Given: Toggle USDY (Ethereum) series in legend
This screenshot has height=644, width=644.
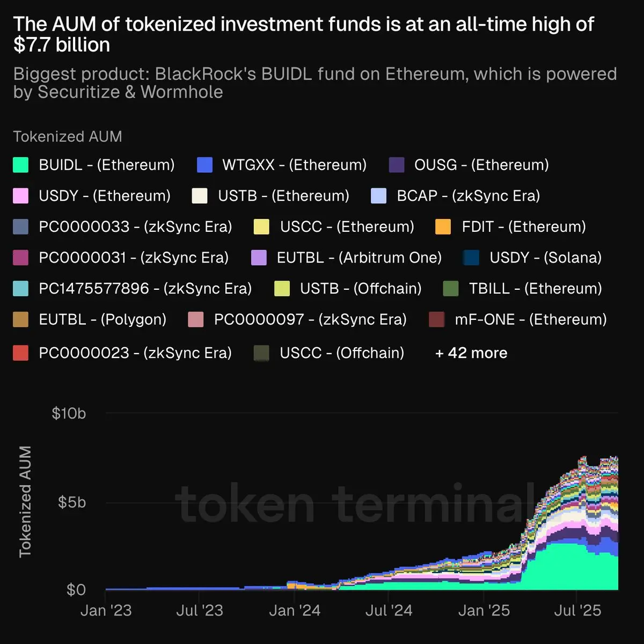Looking at the screenshot, I should coord(92,196).
